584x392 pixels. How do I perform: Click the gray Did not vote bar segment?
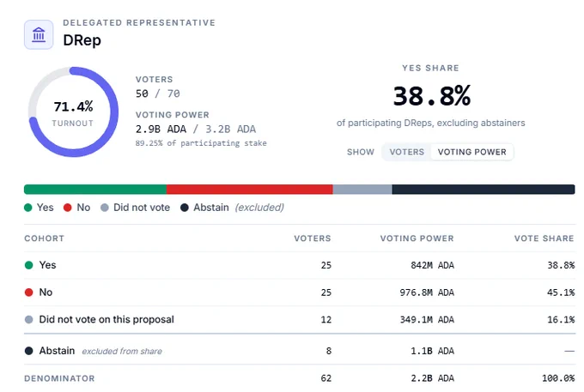[362, 190]
